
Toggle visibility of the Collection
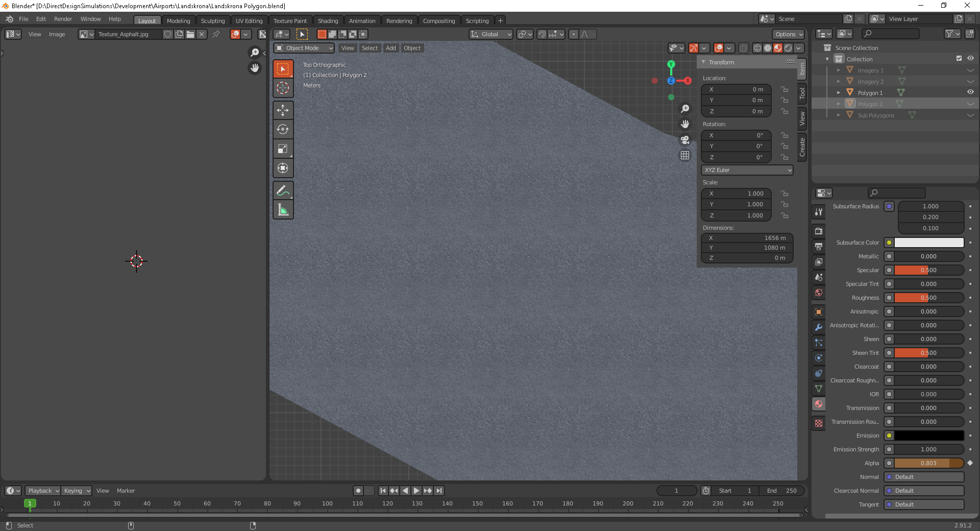[x=970, y=58]
